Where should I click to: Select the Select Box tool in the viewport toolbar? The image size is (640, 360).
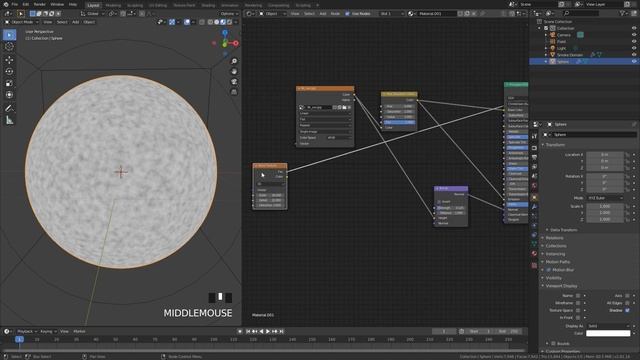click(x=9, y=35)
